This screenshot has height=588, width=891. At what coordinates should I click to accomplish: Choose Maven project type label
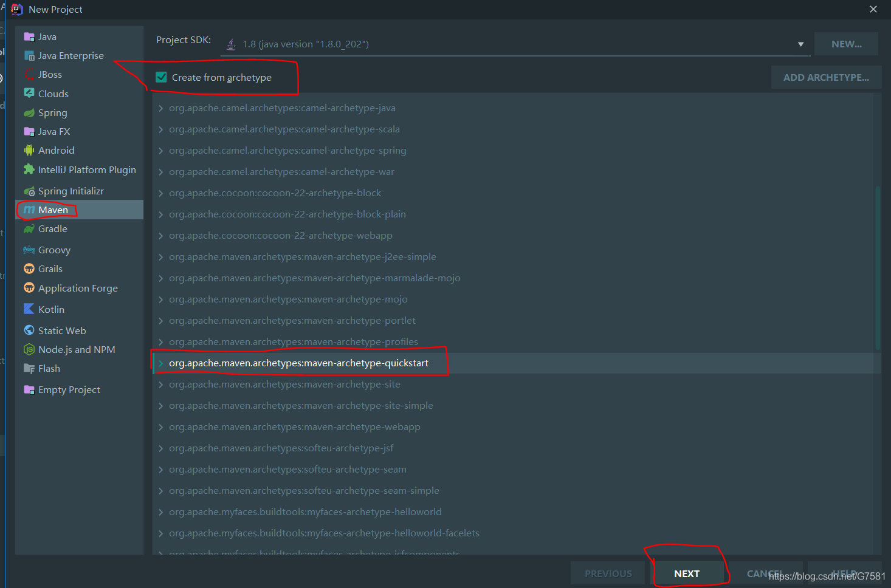(53, 210)
